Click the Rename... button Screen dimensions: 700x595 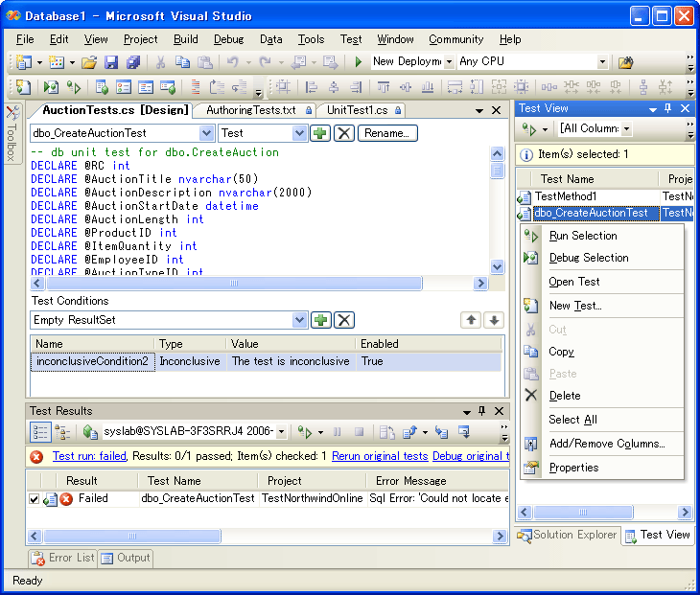click(387, 133)
